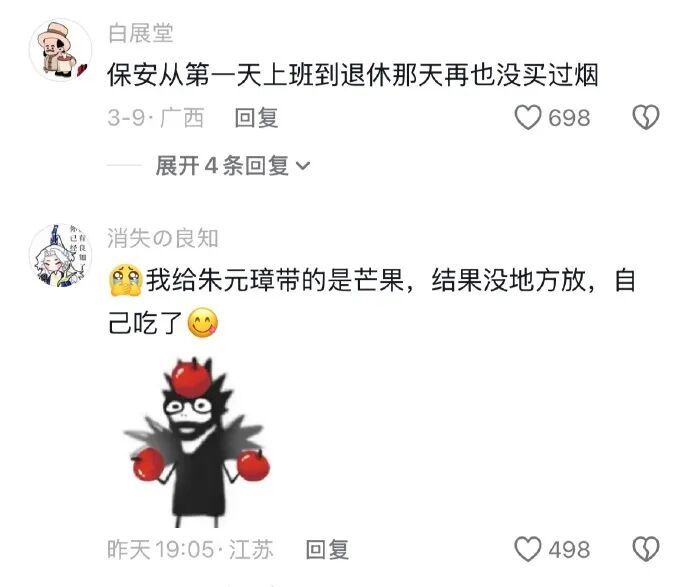
Task: Open 消失の良知's profile avatar
Action: [60, 255]
